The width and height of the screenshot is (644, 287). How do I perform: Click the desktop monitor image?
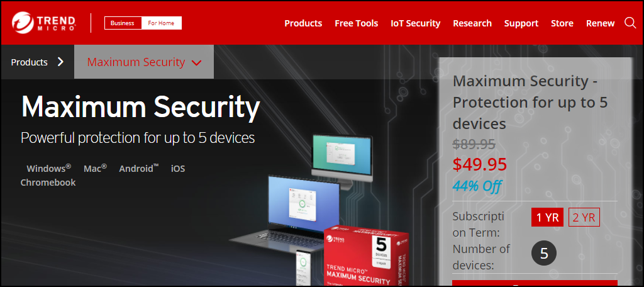coord(342,161)
